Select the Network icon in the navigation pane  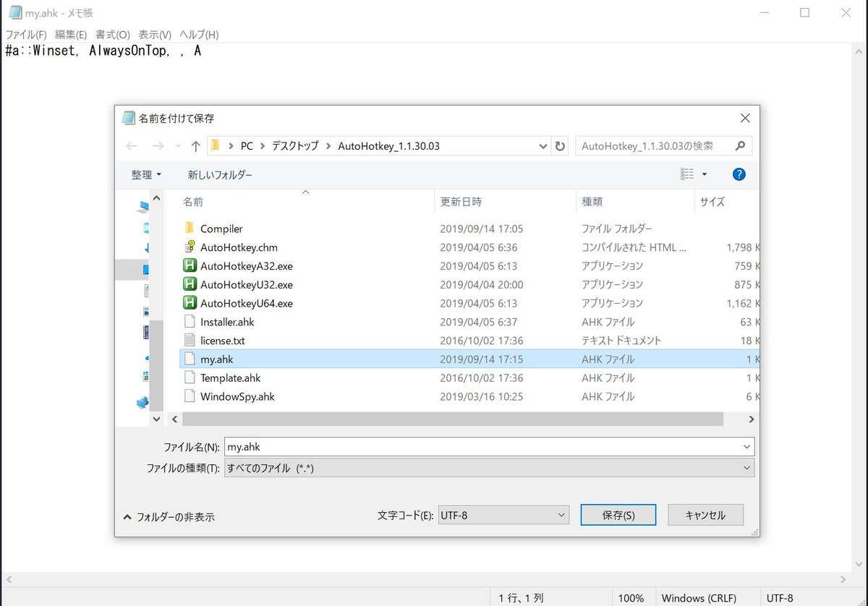tap(142, 402)
